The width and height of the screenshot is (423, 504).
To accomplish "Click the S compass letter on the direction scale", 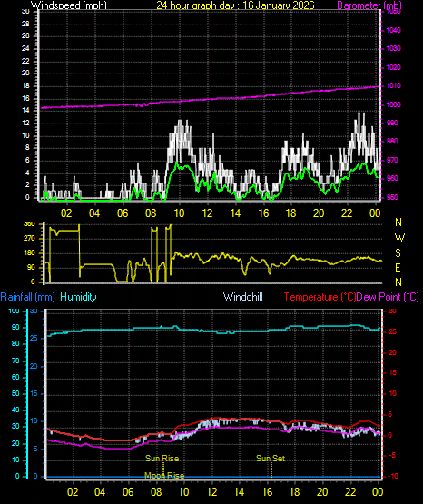I will tap(398, 253).
